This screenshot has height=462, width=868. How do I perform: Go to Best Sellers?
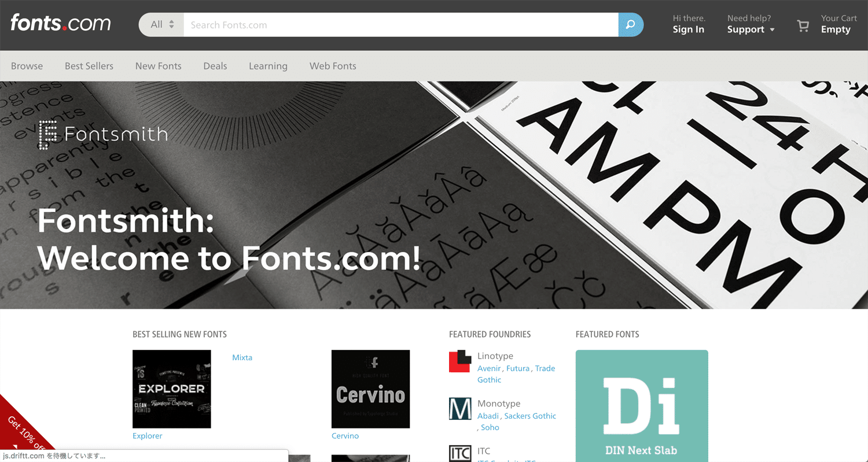(x=89, y=66)
